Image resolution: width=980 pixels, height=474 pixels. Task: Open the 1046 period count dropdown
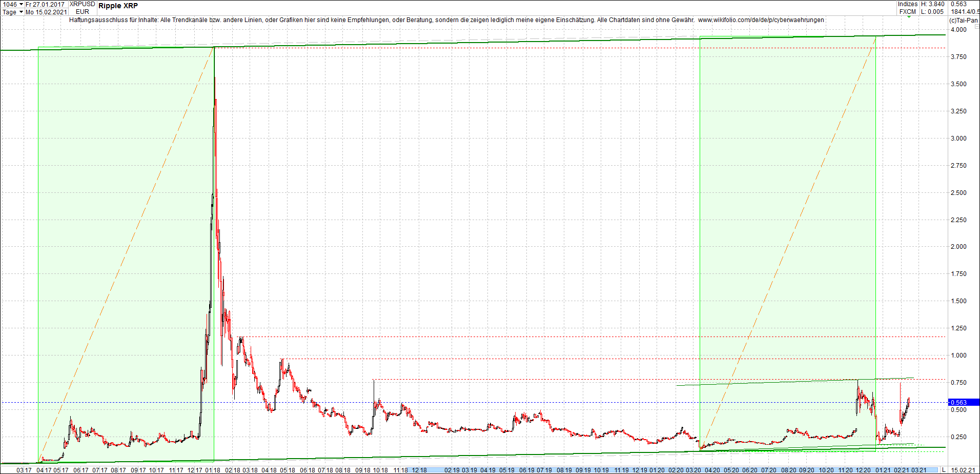(10, 4)
